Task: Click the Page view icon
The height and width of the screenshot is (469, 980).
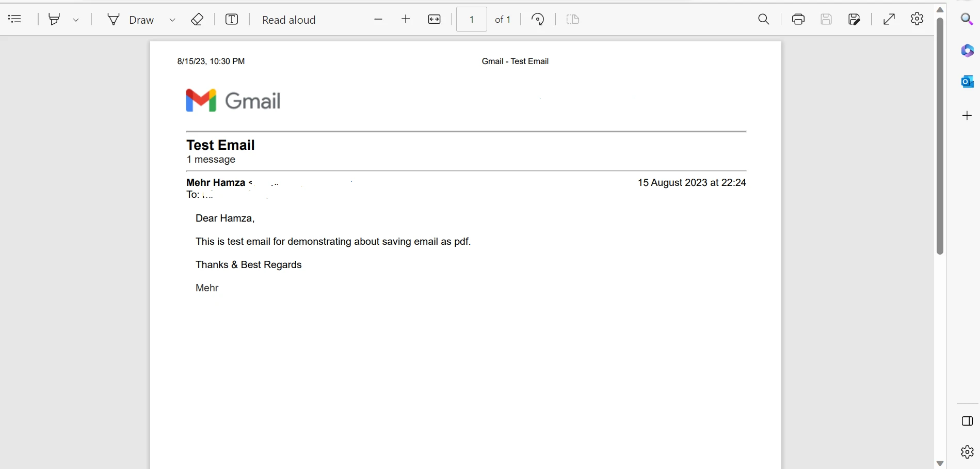Action: click(573, 19)
